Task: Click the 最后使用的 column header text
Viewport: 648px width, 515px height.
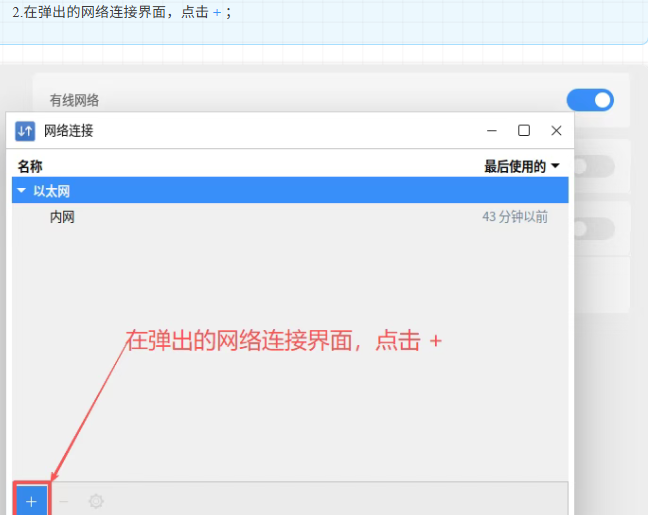Action: [x=515, y=167]
